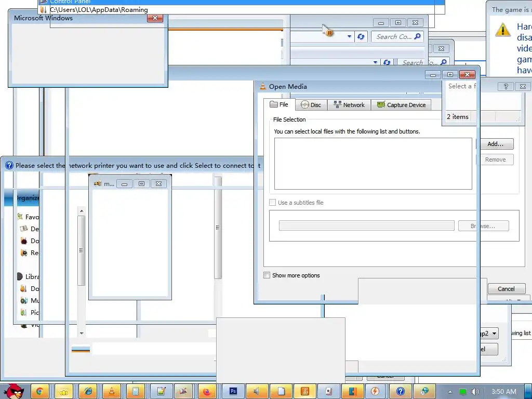
Task: Launch Firefox from the taskbar
Action: tap(207, 392)
